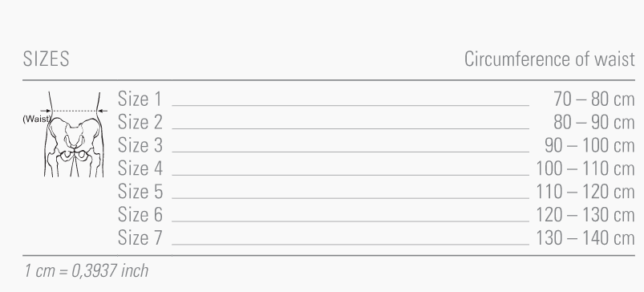Select the Size 5 row label

coord(140,192)
